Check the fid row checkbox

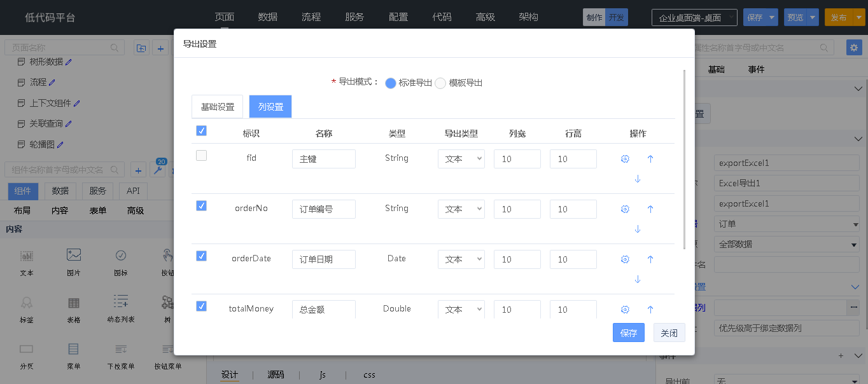coord(202,156)
